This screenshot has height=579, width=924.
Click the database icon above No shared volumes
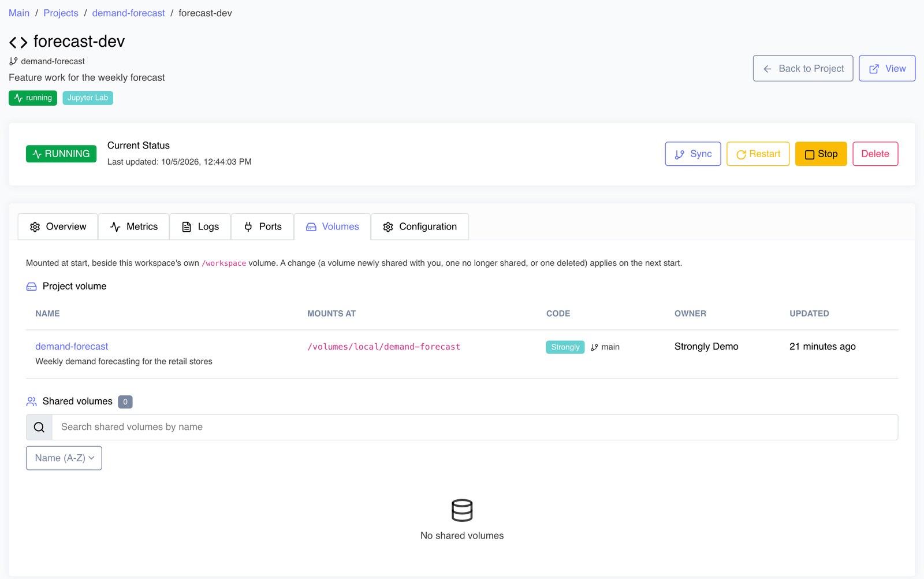462,510
